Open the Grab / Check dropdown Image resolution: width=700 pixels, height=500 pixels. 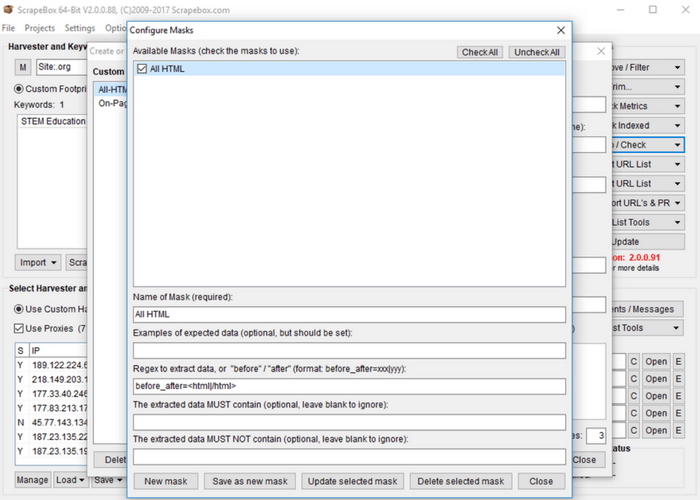647,145
